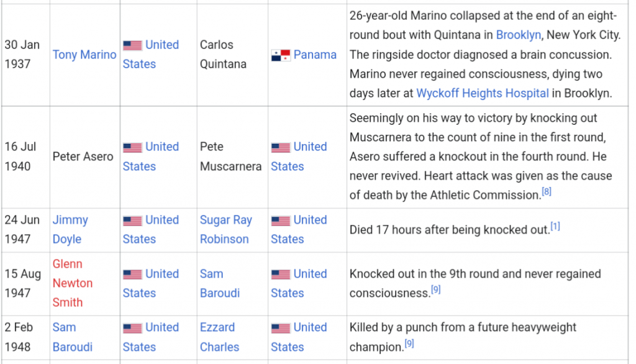Open the Jimmy Doyle article link
636x364 pixels.
click(70, 230)
